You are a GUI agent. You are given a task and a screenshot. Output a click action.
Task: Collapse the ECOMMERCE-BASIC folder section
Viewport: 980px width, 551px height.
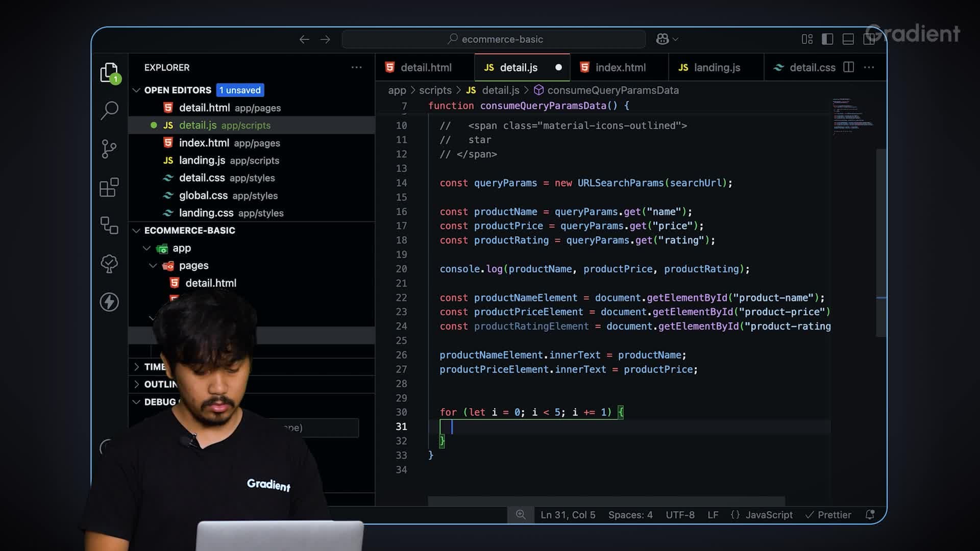coord(136,231)
